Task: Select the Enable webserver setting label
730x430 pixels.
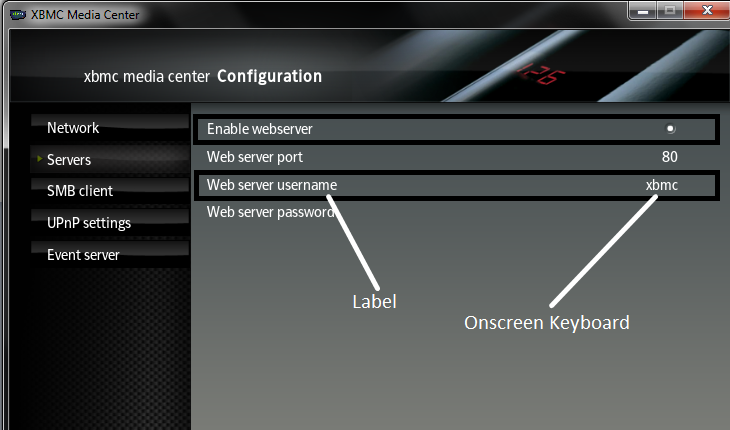Action: coord(259,129)
